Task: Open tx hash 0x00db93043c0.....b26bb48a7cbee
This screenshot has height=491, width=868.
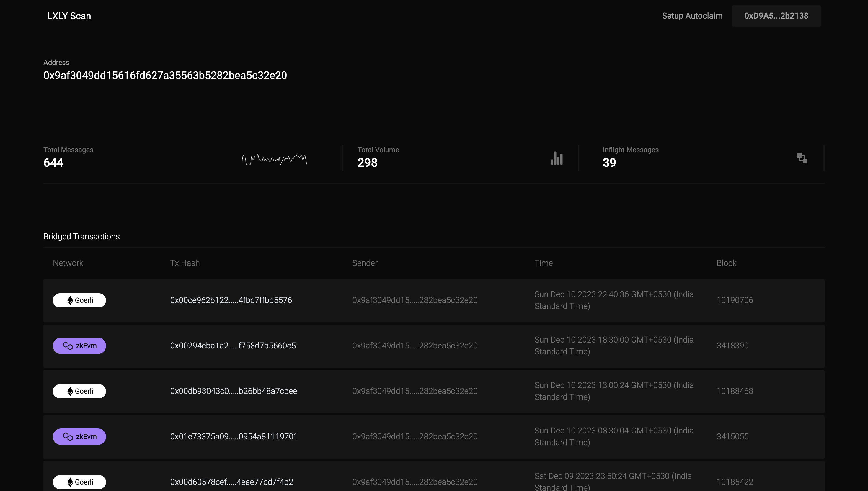Action: pos(234,391)
